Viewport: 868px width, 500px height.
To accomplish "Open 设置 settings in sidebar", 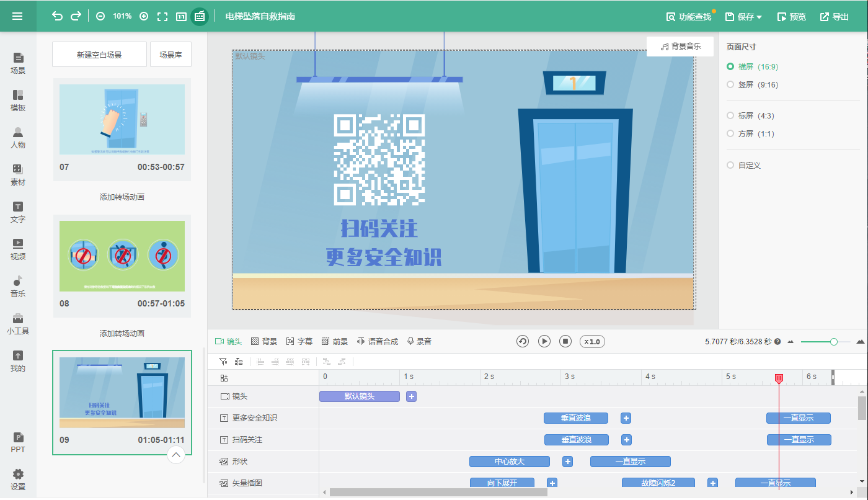I will (x=18, y=480).
